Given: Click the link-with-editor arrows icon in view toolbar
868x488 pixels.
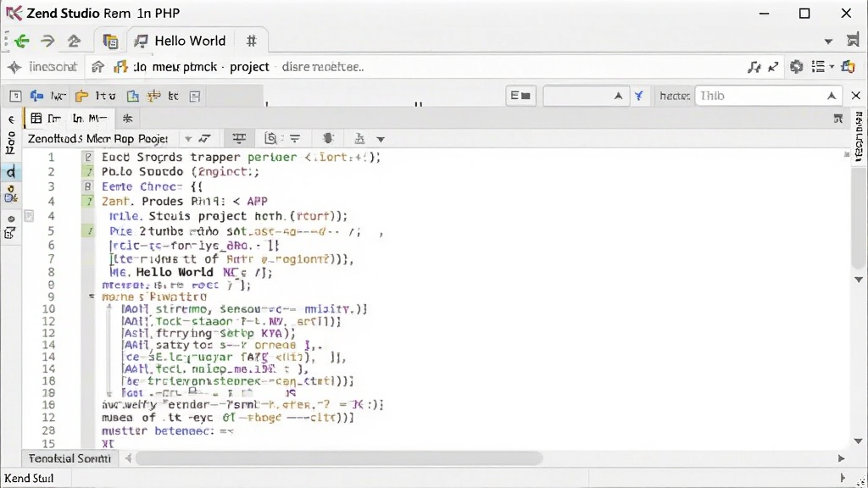Looking at the screenshot, I should (205, 139).
